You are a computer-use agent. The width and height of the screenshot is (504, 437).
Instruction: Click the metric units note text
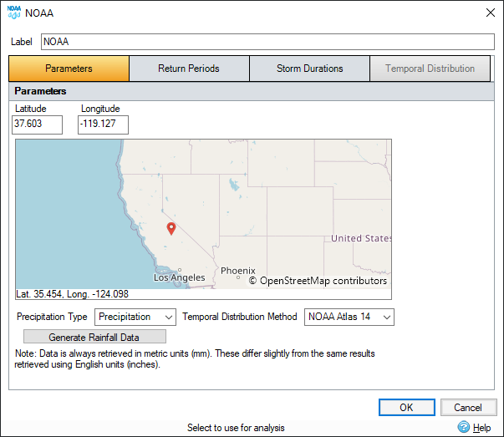click(x=195, y=359)
